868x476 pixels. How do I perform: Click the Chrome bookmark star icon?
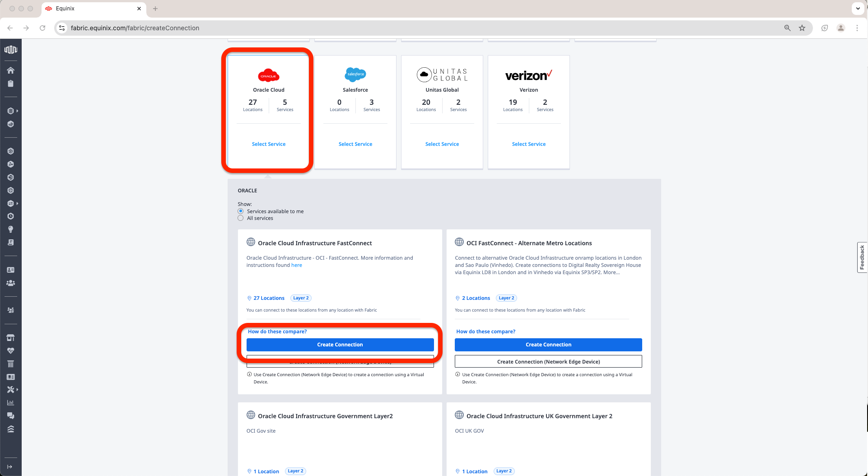click(x=802, y=28)
